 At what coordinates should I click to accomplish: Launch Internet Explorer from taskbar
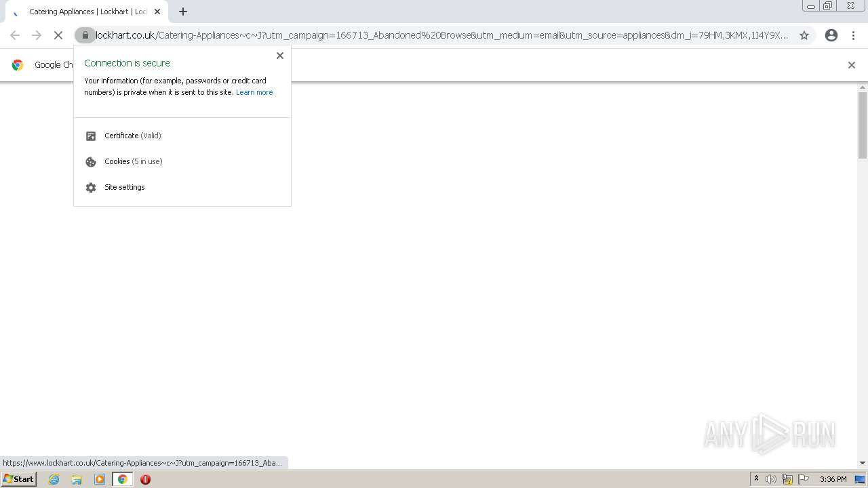click(x=54, y=479)
